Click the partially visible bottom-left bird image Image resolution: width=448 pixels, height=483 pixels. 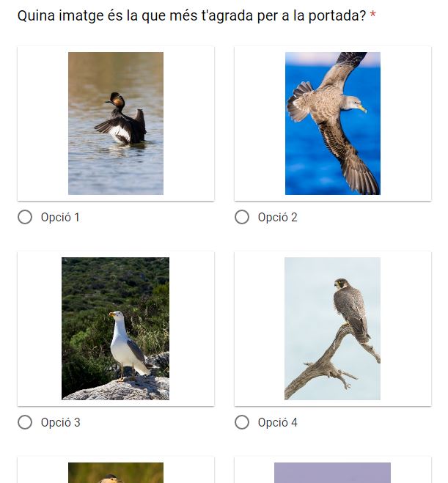click(116, 473)
